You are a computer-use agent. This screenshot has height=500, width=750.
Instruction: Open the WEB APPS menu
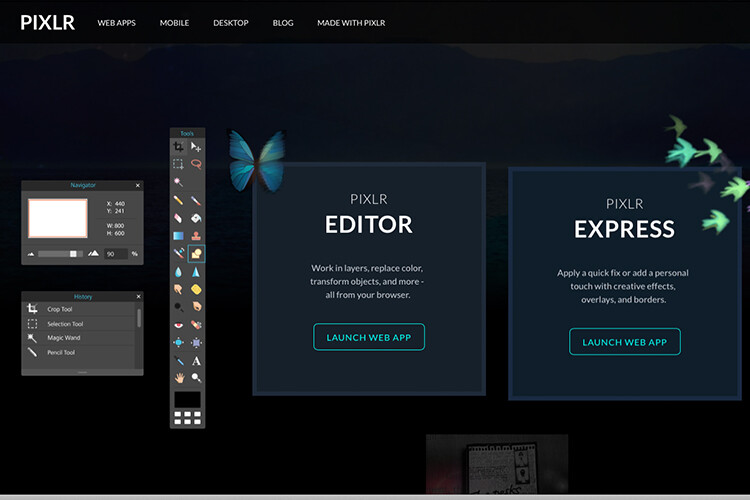tap(117, 22)
